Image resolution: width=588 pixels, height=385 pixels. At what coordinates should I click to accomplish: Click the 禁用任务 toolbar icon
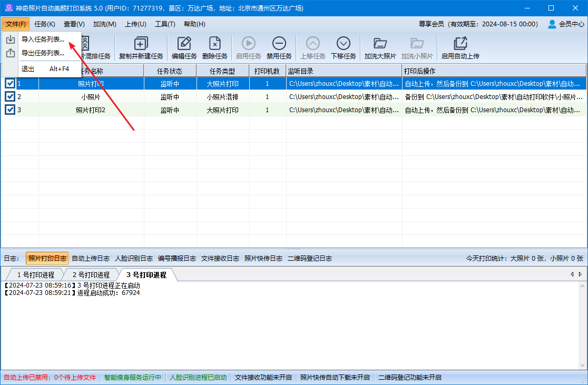point(279,44)
